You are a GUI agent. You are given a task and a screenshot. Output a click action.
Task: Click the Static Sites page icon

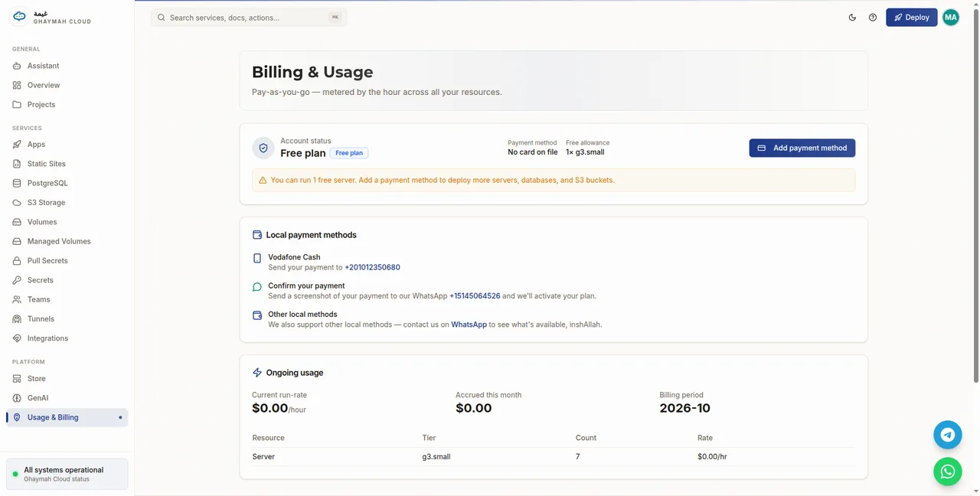[x=17, y=164]
